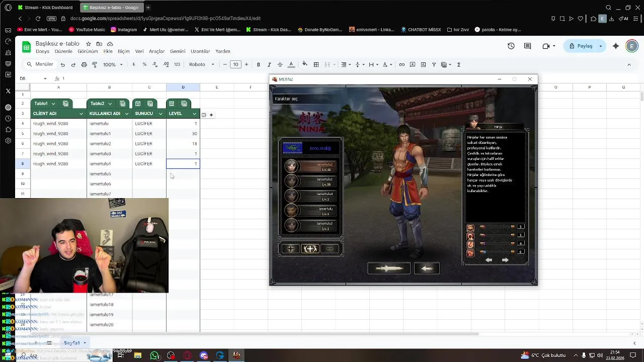The width and height of the screenshot is (644, 362).
Task: Click the print icon in Sheets toolbar
Action: 84,64
